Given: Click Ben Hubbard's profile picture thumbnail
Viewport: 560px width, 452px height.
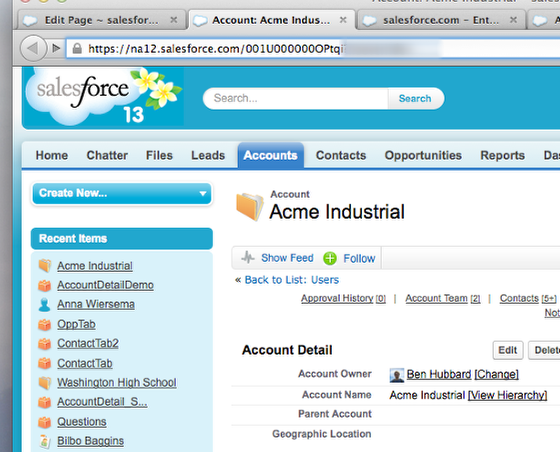Looking at the screenshot, I should (397, 375).
